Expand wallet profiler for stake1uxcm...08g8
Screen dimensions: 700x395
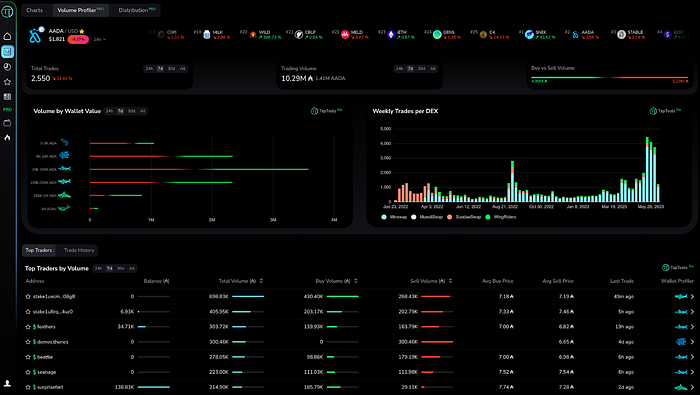[692, 296]
